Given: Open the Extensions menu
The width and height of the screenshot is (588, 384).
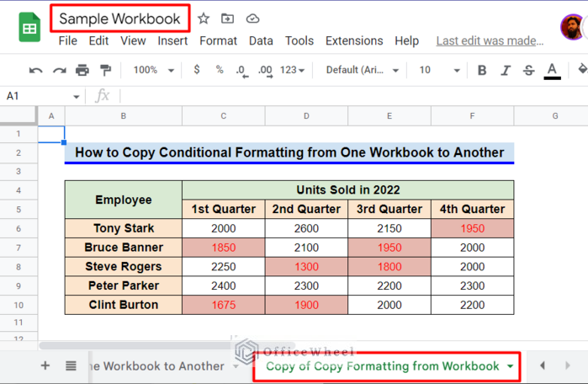Looking at the screenshot, I should 354,40.
